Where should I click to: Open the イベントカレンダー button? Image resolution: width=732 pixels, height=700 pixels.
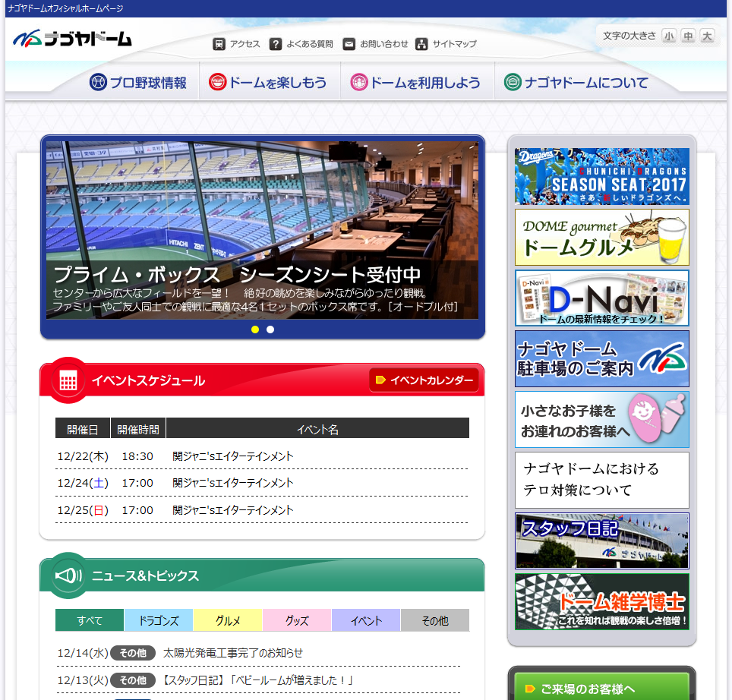(424, 380)
